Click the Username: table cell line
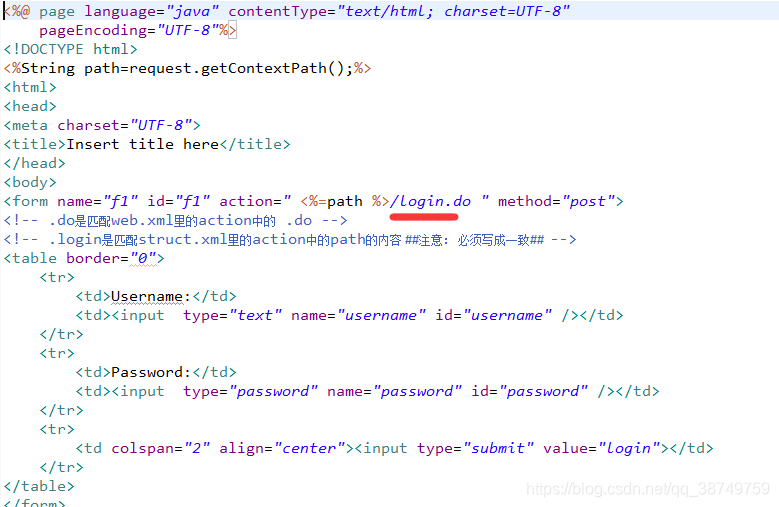Screen dimensions: 779x507 (156, 296)
